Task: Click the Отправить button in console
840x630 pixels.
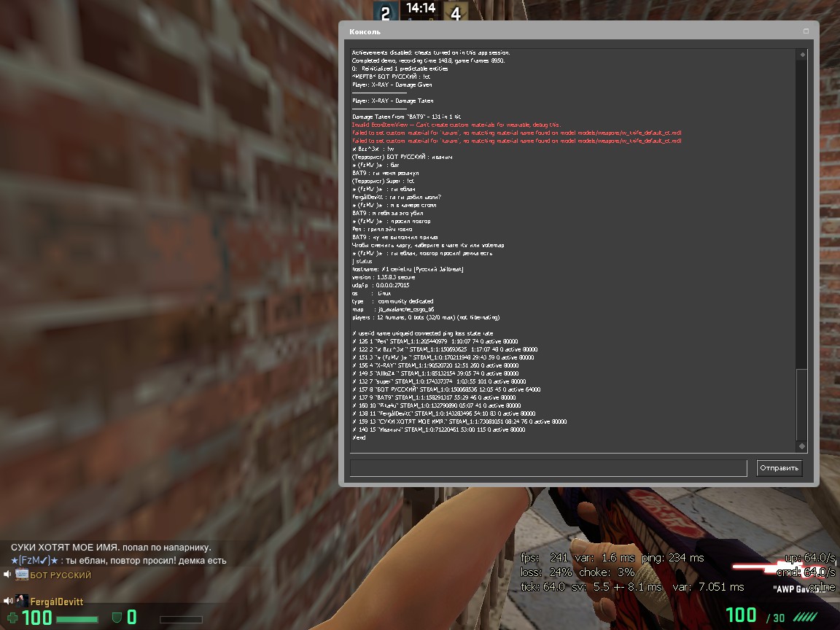Action: tap(779, 468)
